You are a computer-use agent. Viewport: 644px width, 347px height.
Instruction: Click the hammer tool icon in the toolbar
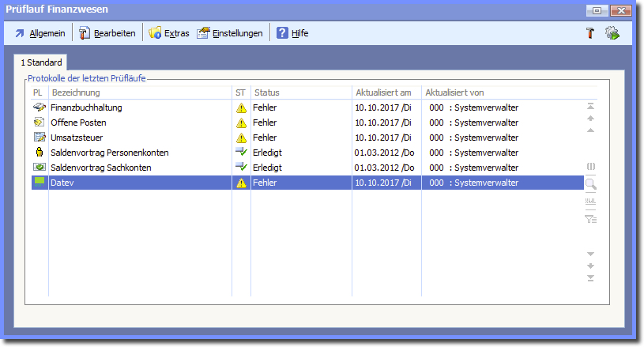[x=589, y=33]
